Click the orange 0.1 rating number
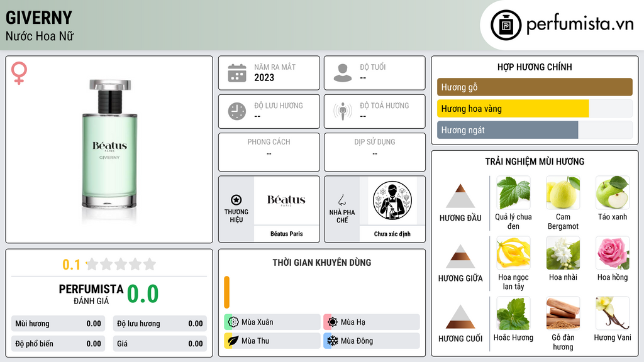The height and width of the screenshot is (362, 644). pos(72,265)
